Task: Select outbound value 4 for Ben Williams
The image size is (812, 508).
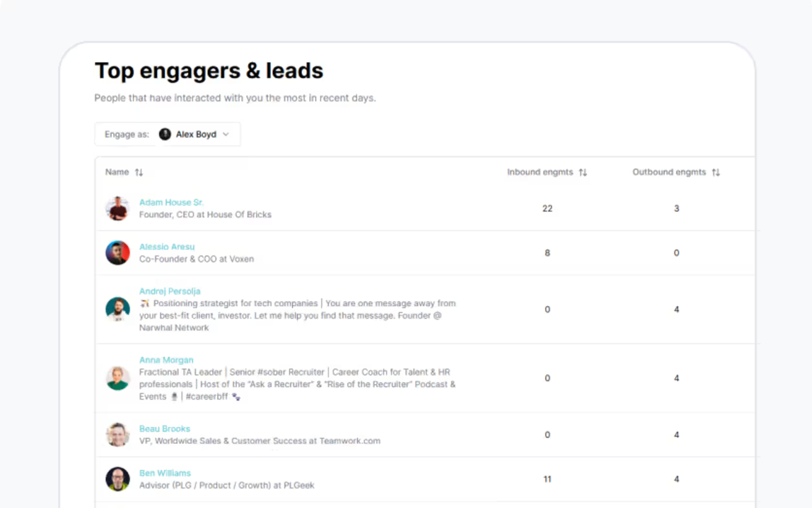Action: [676, 479]
